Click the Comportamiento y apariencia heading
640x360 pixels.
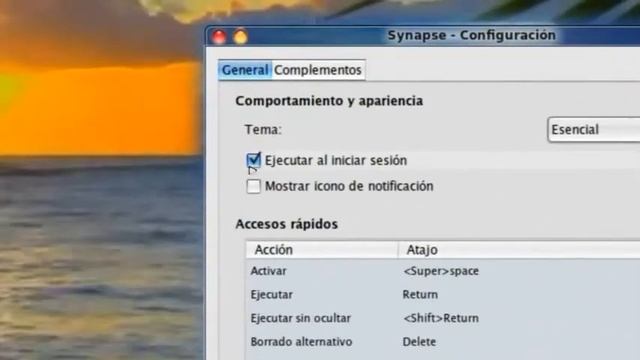coord(329,101)
